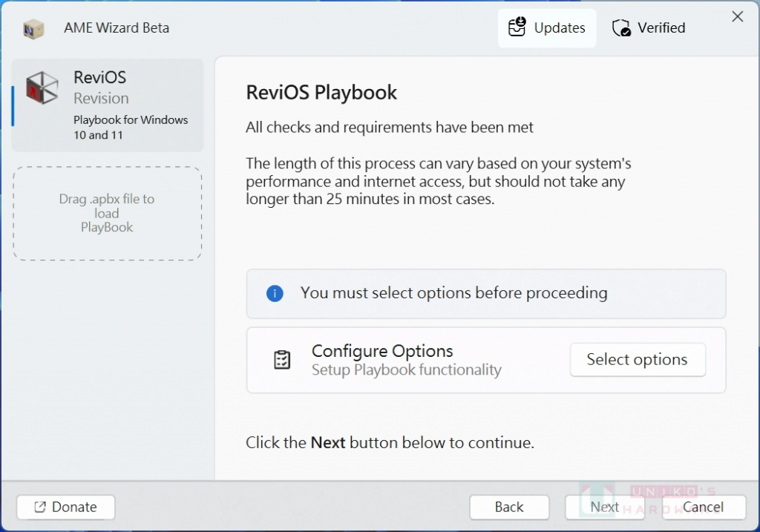Screen dimensions: 760x532
Task: Click the 'Configure Options' label
Action: (382, 351)
